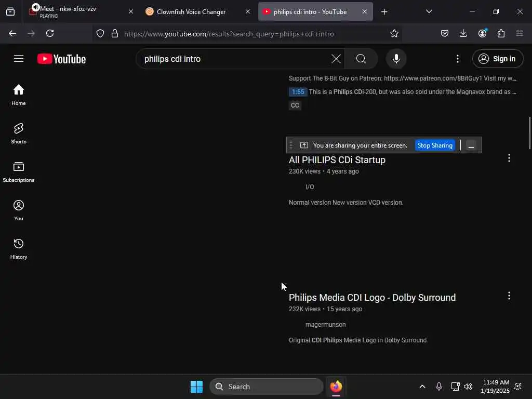Start search with your voice microphone
Viewport: 532px width, 399px height.
(396, 59)
